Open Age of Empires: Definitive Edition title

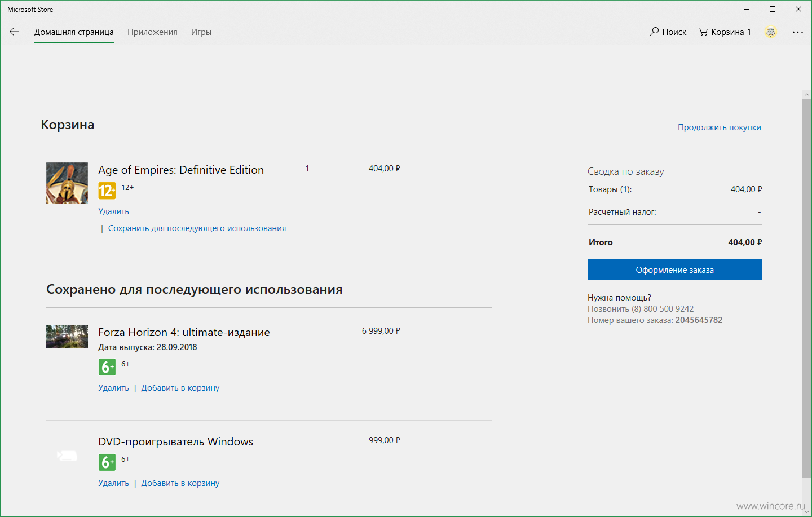pyautogui.click(x=181, y=170)
